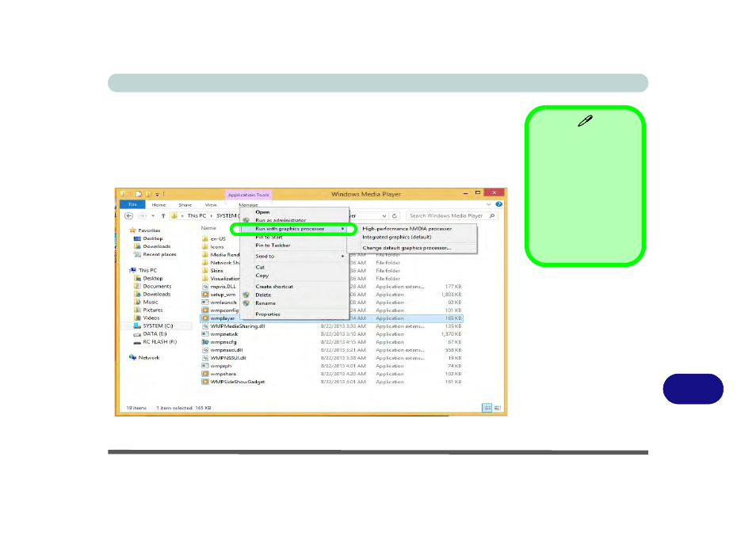Click the Skins folder icon
This screenshot has width=756, height=533.
[205, 270]
